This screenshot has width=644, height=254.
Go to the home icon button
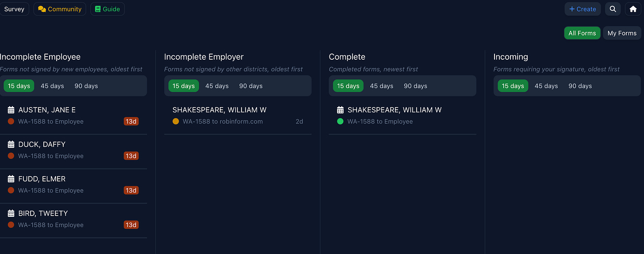633,9
